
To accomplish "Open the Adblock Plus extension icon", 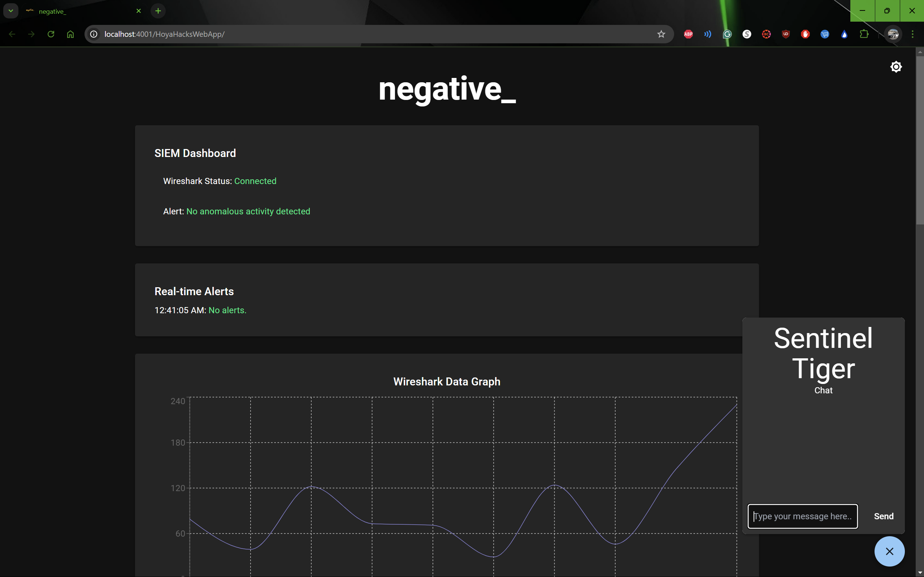I will [688, 34].
